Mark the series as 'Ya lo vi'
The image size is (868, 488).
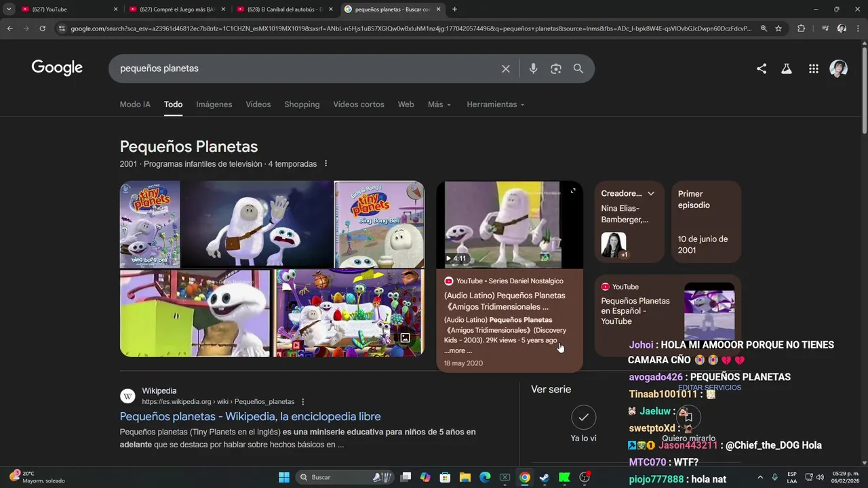[x=583, y=418]
